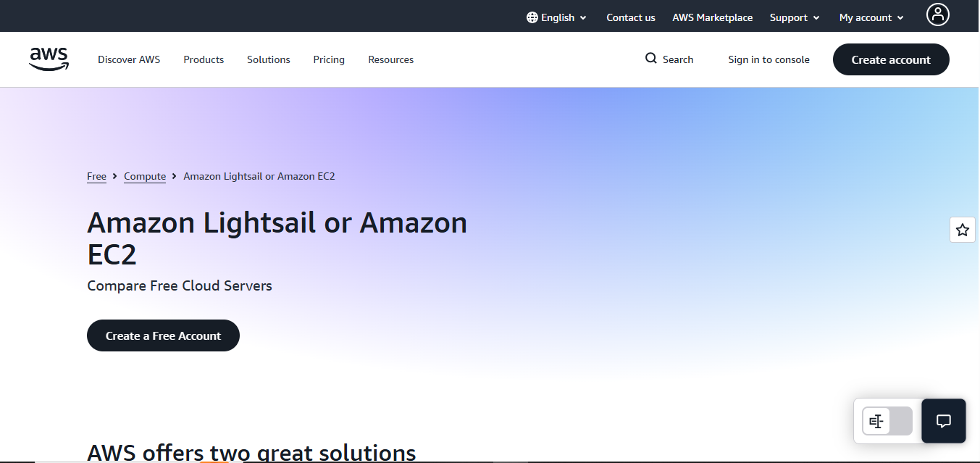Click the Amazon Lightsail or Amazon EC2 heading

(x=277, y=238)
